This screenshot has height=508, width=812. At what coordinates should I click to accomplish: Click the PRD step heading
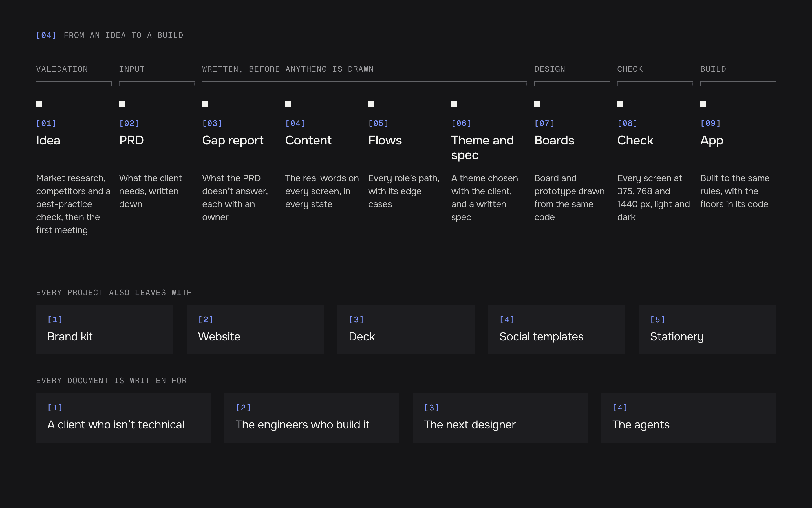coord(132,141)
